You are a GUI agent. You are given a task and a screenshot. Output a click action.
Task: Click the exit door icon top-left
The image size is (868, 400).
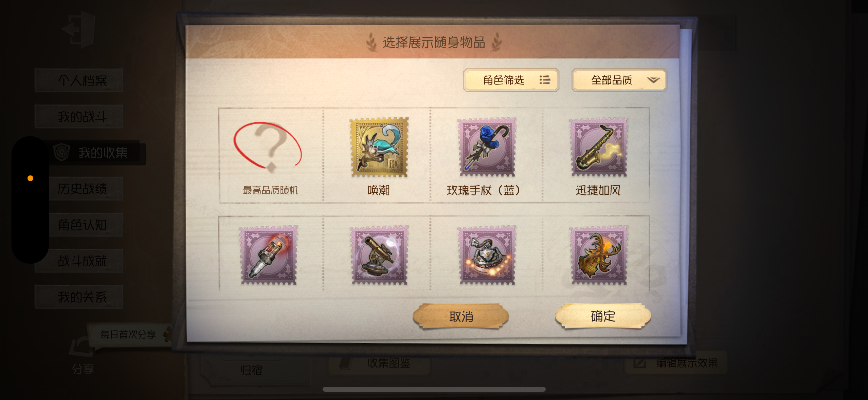(x=79, y=30)
